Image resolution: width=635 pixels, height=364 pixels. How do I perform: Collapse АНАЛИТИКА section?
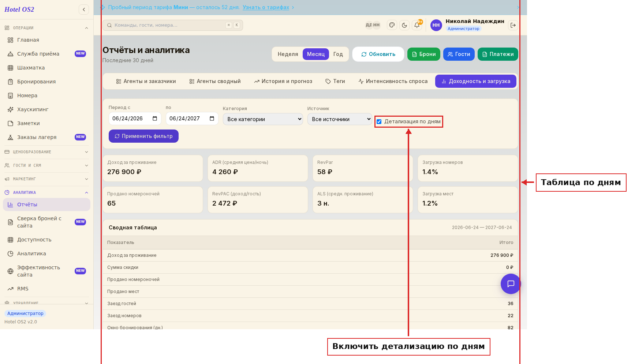(x=46, y=192)
